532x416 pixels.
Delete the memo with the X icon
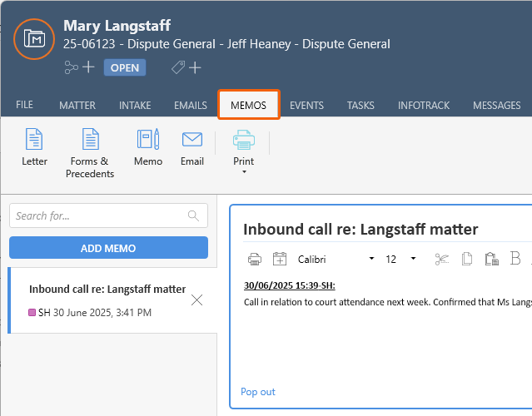point(196,300)
